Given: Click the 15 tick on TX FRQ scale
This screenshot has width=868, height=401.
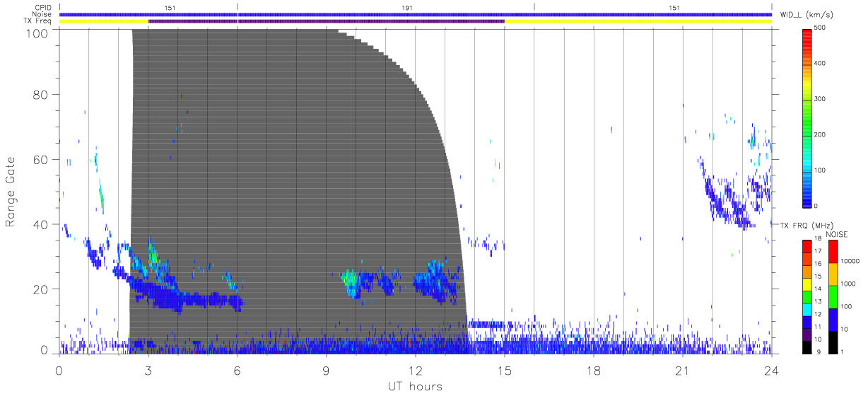Looking at the screenshot, I should (817, 277).
